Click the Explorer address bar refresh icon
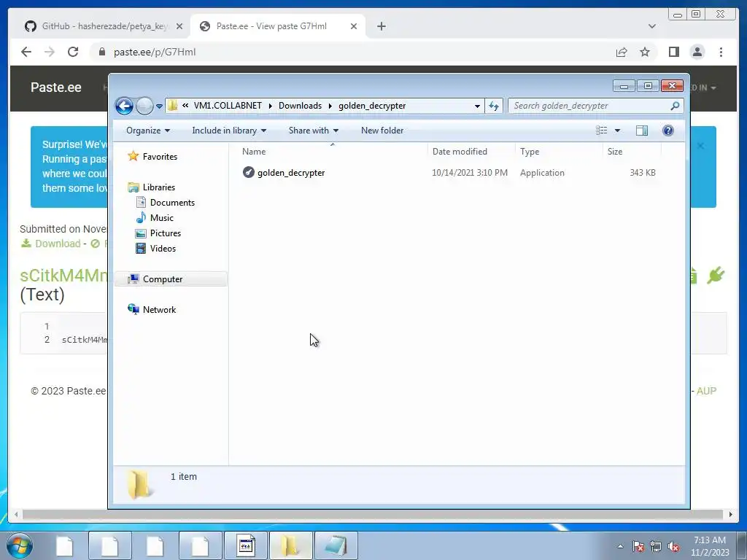The width and height of the screenshot is (747, 560). [x=494, y=106]
